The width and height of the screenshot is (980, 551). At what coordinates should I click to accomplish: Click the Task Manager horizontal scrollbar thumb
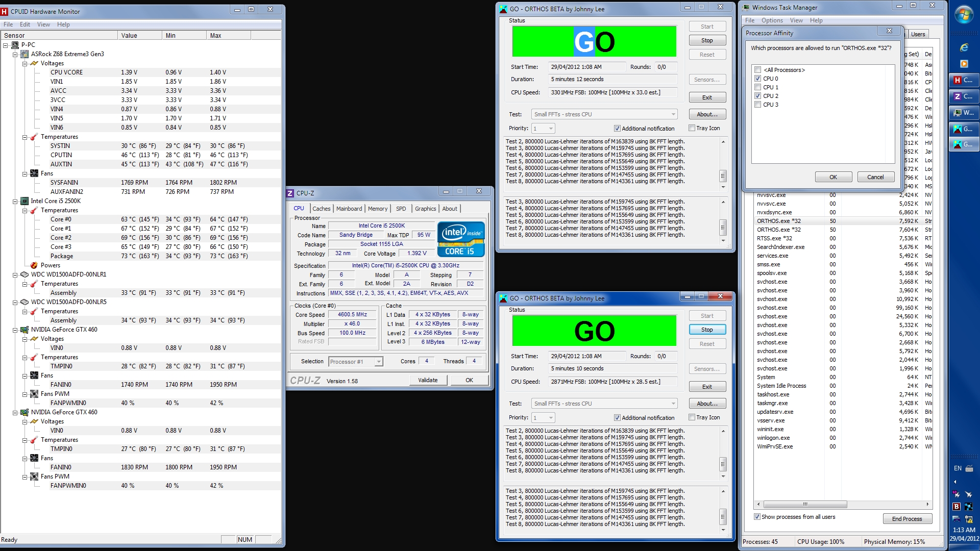805,505
